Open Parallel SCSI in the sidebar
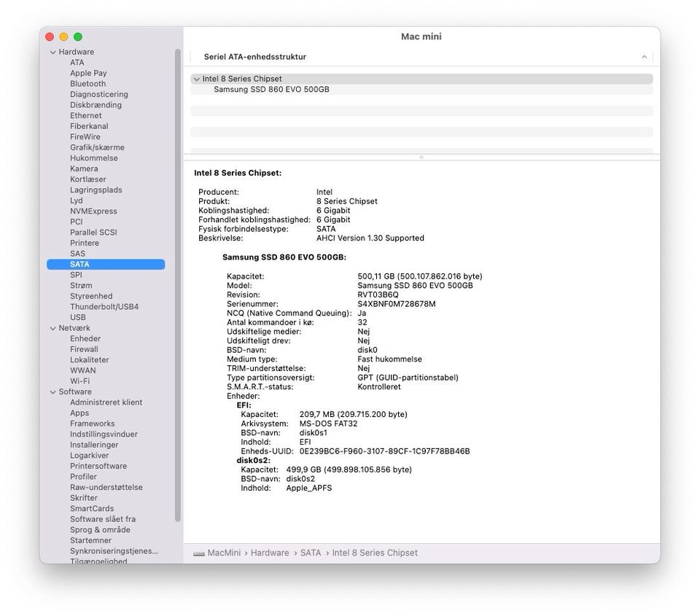700x616 pixels. point(93,233)
